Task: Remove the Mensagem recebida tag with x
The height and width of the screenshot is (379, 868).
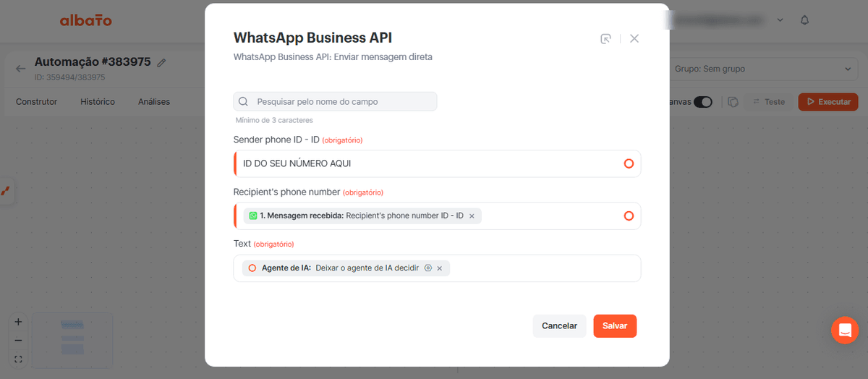Action: tap(472, 216)
